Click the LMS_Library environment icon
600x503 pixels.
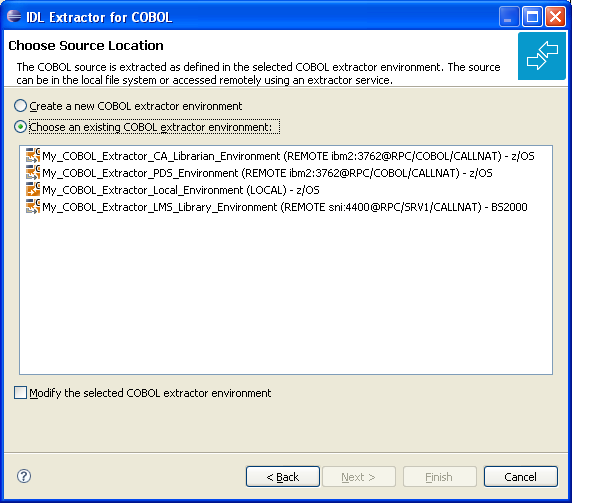pos(33,207)
